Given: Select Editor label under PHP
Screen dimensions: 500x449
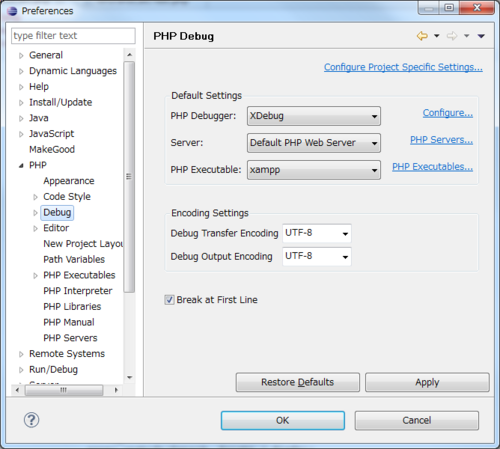Looking at the screenshot, I should click(x=56, y=228).
